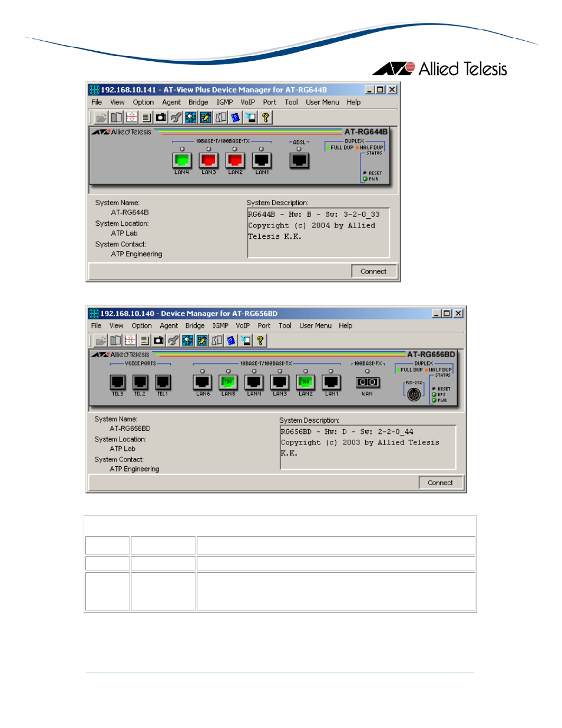Screen dimensions: 562x728
Task: Select the LAN3 port on AT-RG656BD
Action: click(279, 382)
